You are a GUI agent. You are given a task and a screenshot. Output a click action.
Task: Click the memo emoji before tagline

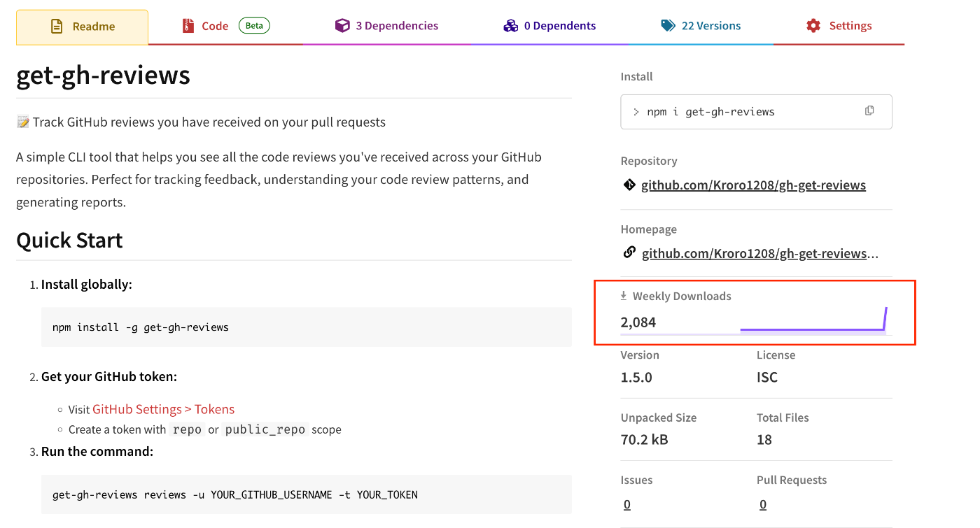click(23, 122)
